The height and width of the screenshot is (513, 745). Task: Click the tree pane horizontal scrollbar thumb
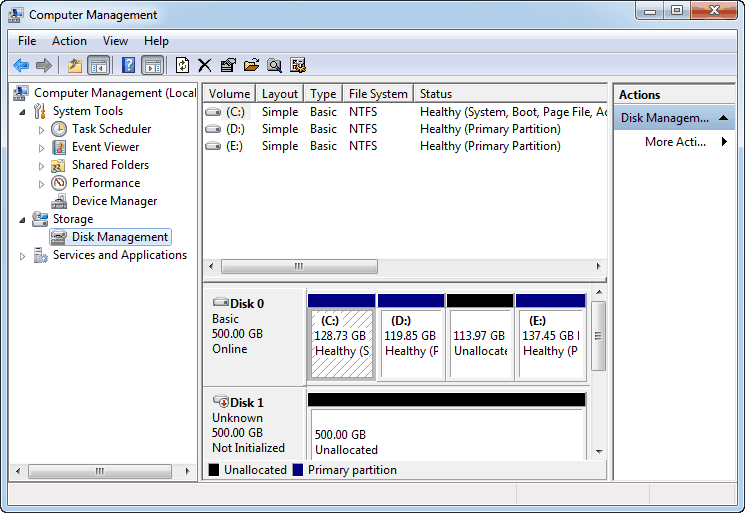point(100,471)
